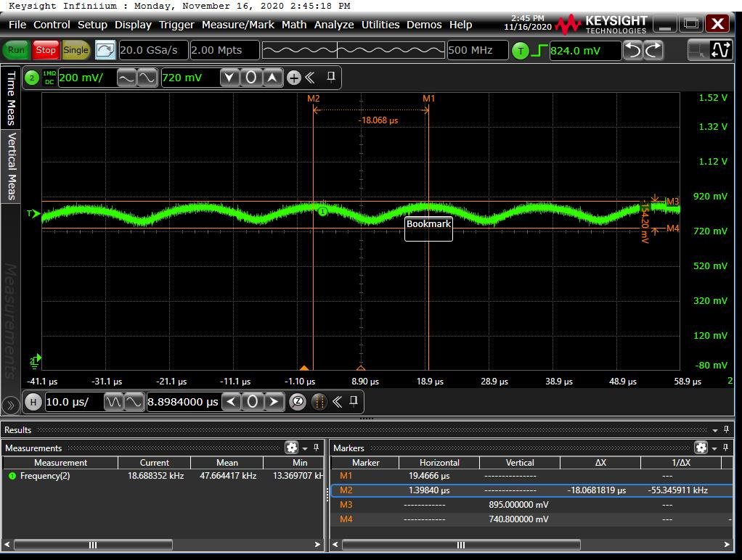Decrease vertical scale with the small-wave icon
Image resolution: width=742 pixels, height=560 pixels.
(126, 78)
